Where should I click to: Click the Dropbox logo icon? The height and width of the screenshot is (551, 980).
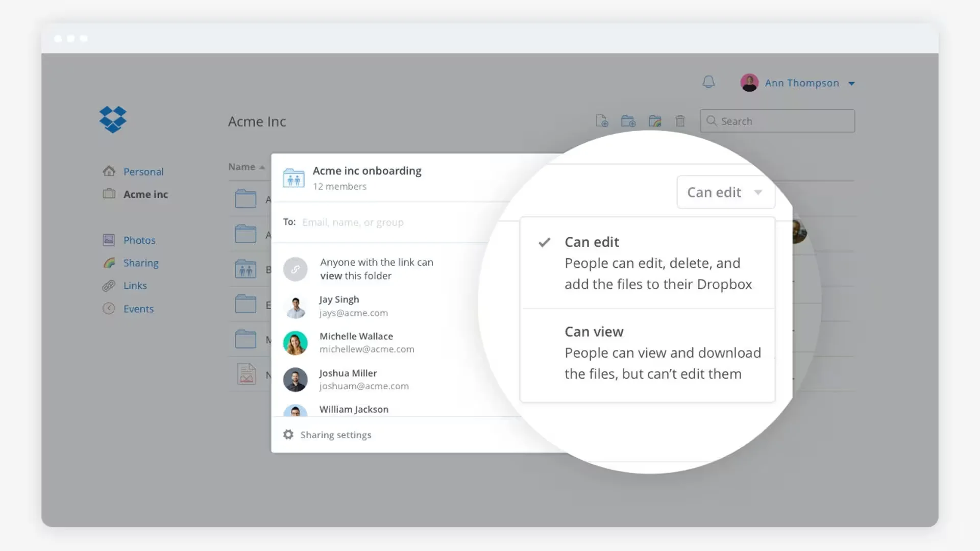[113, 119]
